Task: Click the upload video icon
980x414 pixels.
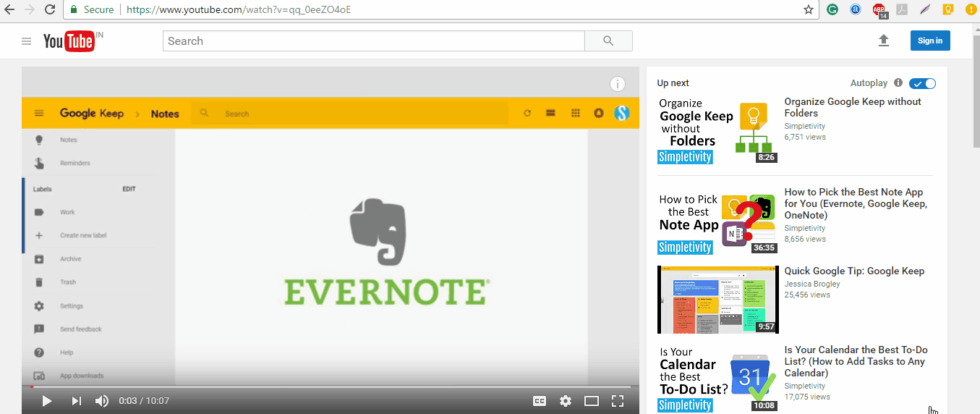Action: (883, 41)
